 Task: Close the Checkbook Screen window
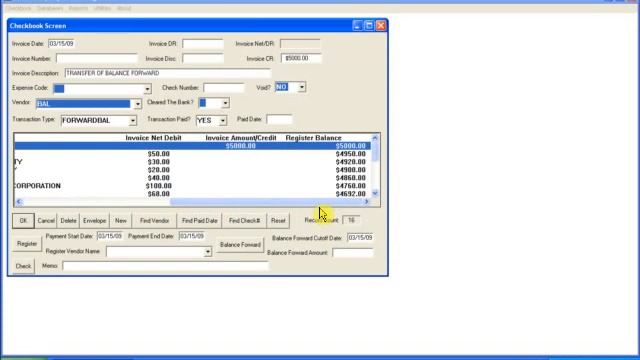381,26
